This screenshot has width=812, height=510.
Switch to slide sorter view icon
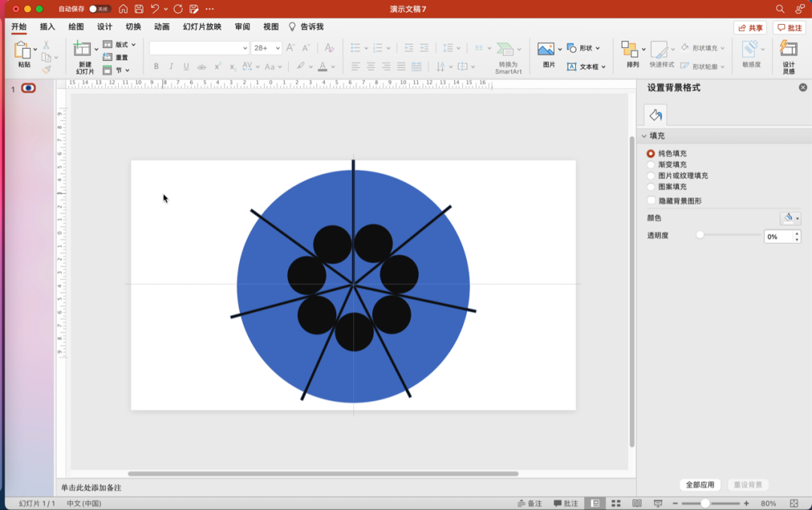click(x=616, y=503)
